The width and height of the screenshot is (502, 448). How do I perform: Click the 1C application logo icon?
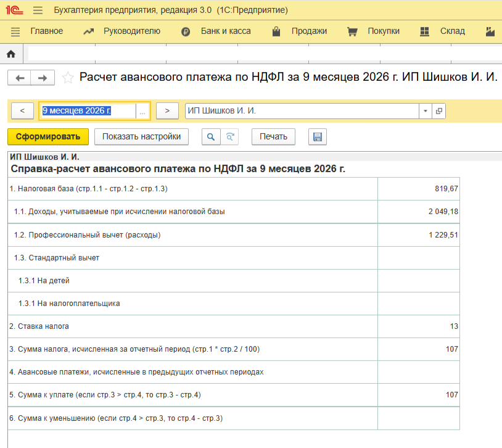point(14,10)
